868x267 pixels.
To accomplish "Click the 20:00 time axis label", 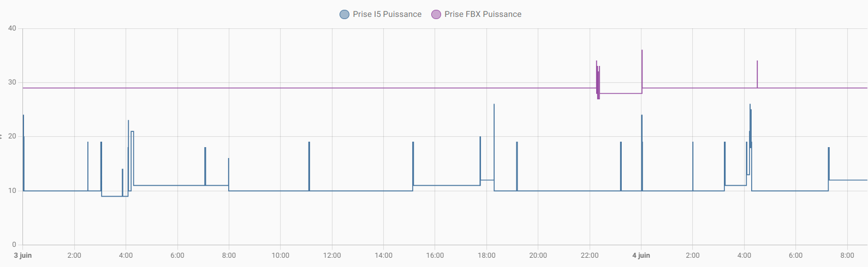I will [538, 255].
